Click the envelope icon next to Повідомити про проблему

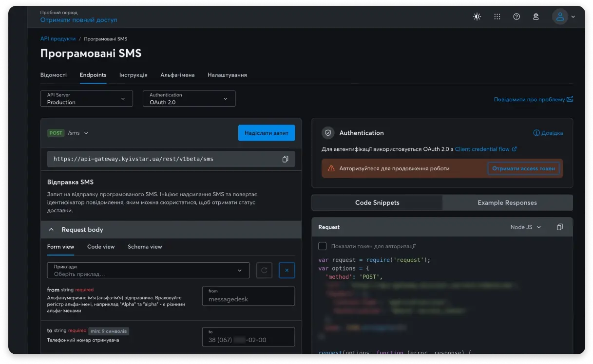tap(570, 99)
